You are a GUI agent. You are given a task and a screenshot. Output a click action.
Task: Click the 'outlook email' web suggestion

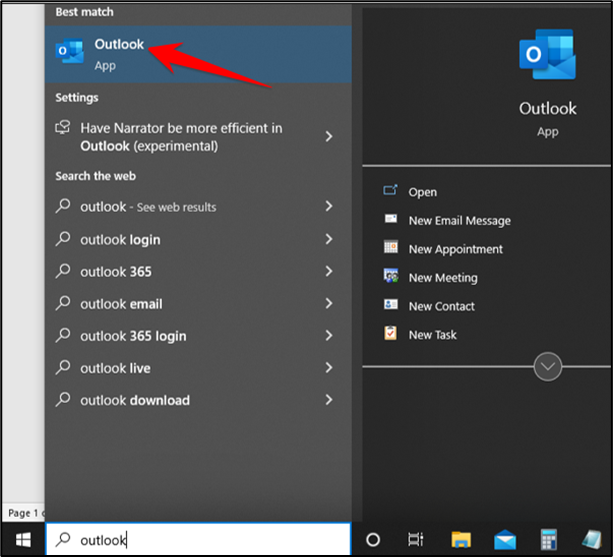point(120,304)
